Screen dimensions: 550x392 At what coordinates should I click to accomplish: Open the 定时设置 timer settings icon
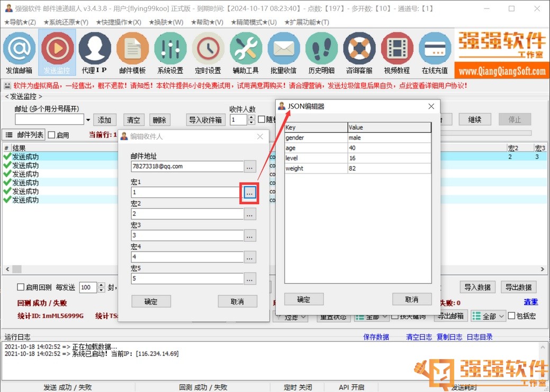click(208, 52)
